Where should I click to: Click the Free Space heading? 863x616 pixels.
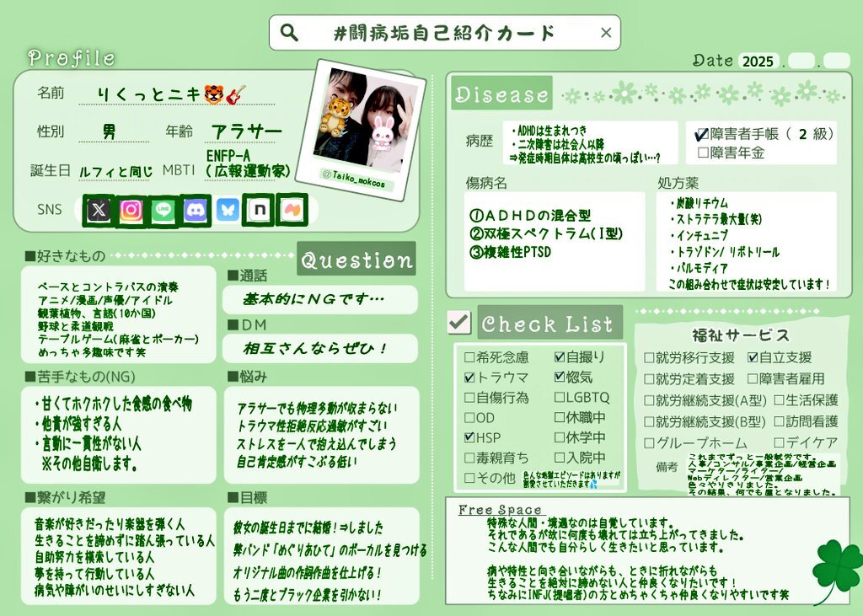coord(501,510)
